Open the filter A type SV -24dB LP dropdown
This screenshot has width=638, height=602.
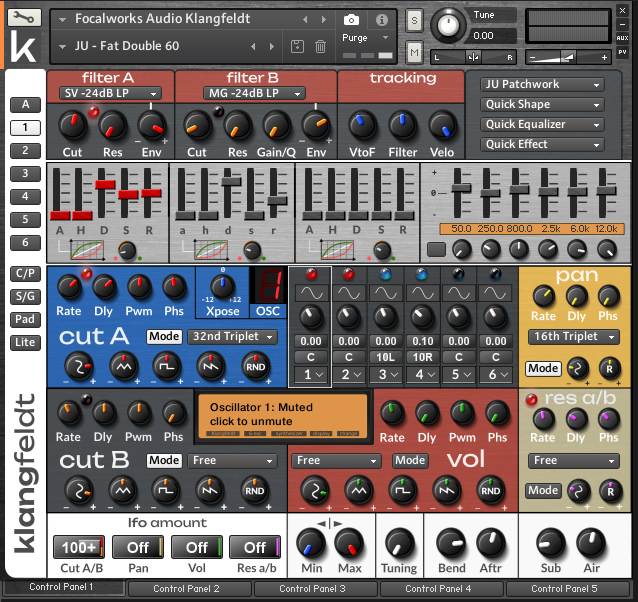(109, 93)
